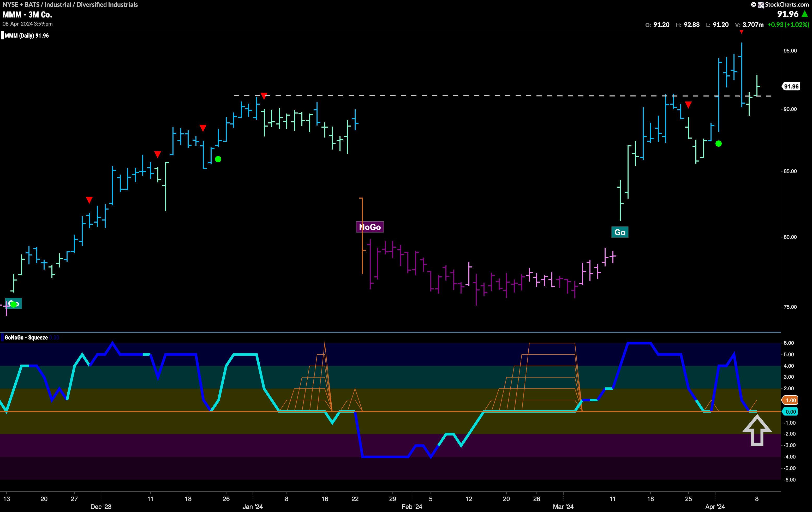
Task: Click the 85.00 price axis label
Action: tap(790, 171)
